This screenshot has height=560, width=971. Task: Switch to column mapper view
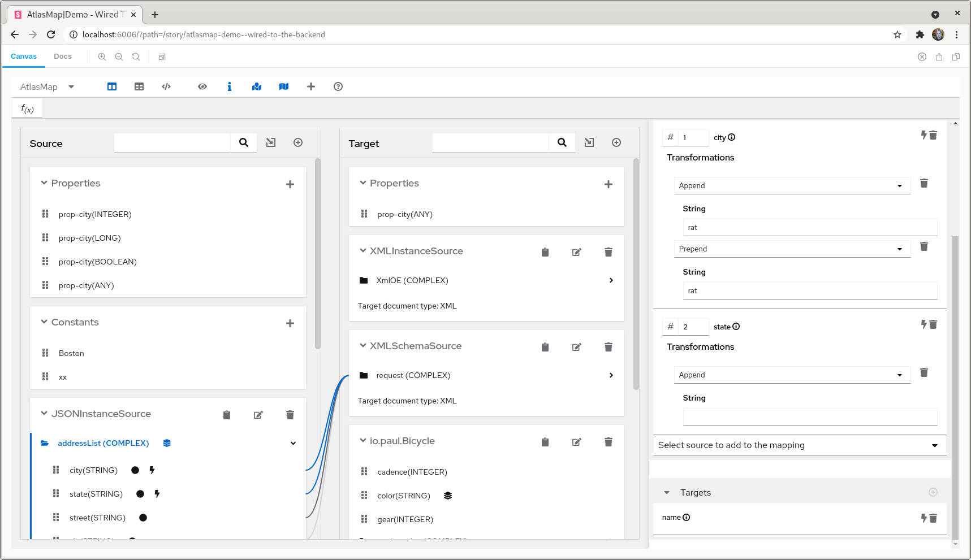pos(111,86)
